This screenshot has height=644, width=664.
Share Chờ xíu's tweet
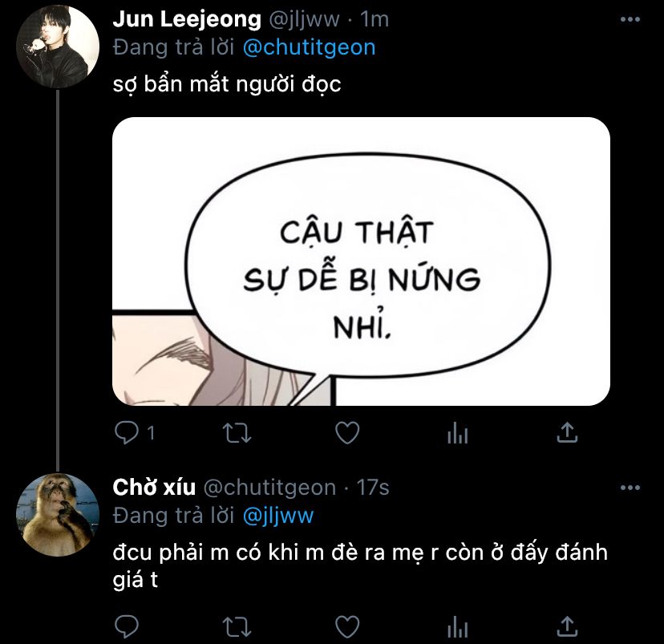click(567, 626)
